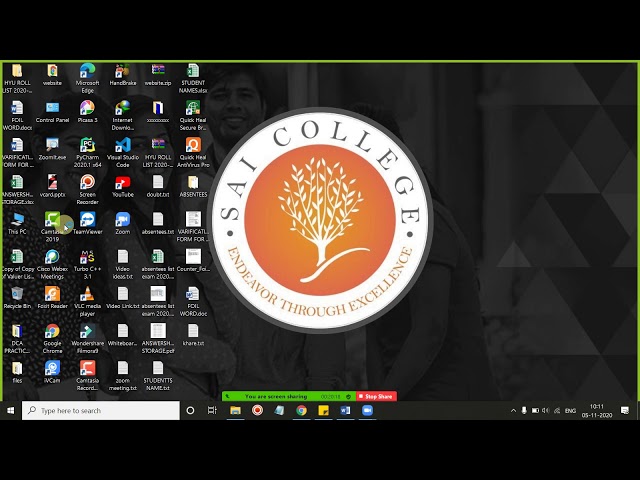Select DCA PRACTIC... folder icon
The width and height of the screenshot is (640, 480).
(x=17, y=339)
